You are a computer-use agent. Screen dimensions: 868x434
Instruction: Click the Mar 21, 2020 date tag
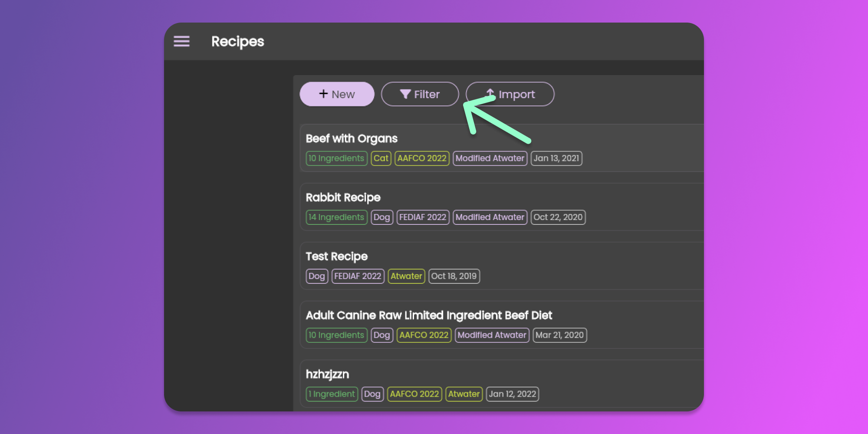coord(559,335)
